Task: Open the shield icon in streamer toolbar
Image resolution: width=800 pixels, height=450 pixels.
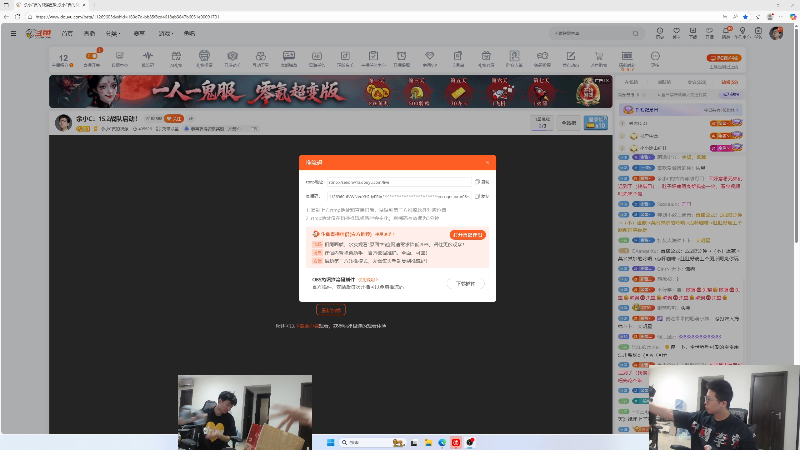Action: tap(232, 56)
